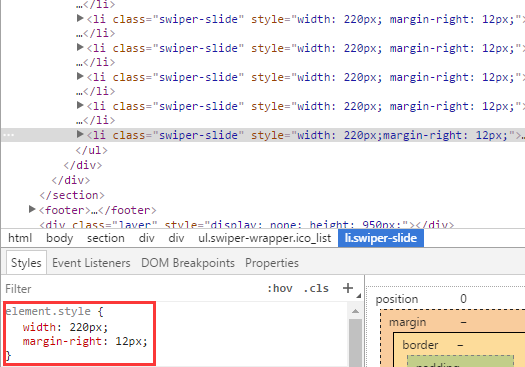This screenshot has width=525, height=367.
Task: Click the width property name in element.style
Action: pos(39,327)
